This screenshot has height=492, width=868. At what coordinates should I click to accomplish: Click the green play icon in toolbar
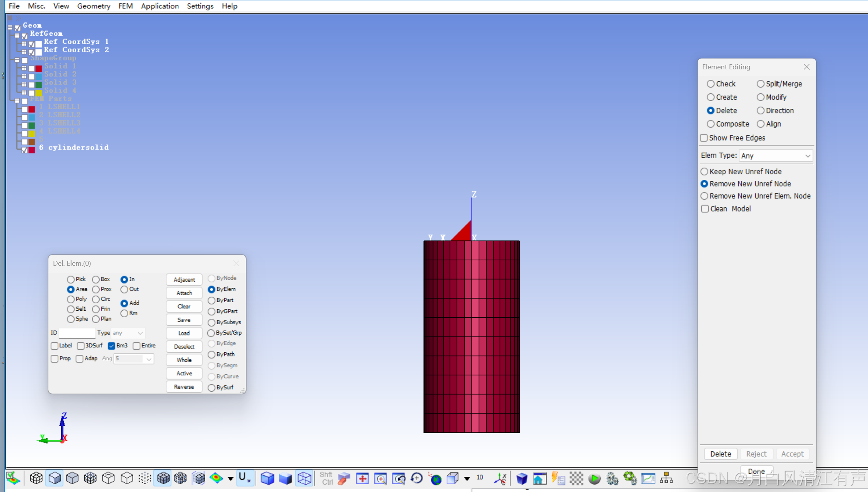[x=594, y=479]
